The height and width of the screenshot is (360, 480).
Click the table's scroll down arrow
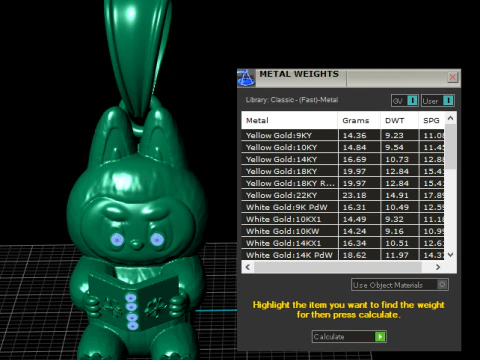(x=450, y=255)
